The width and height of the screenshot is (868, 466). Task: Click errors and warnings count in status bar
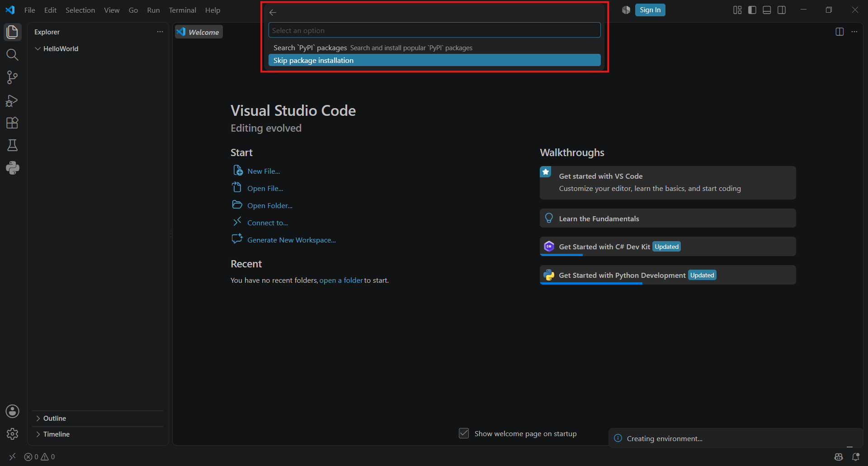coord(40,457)
